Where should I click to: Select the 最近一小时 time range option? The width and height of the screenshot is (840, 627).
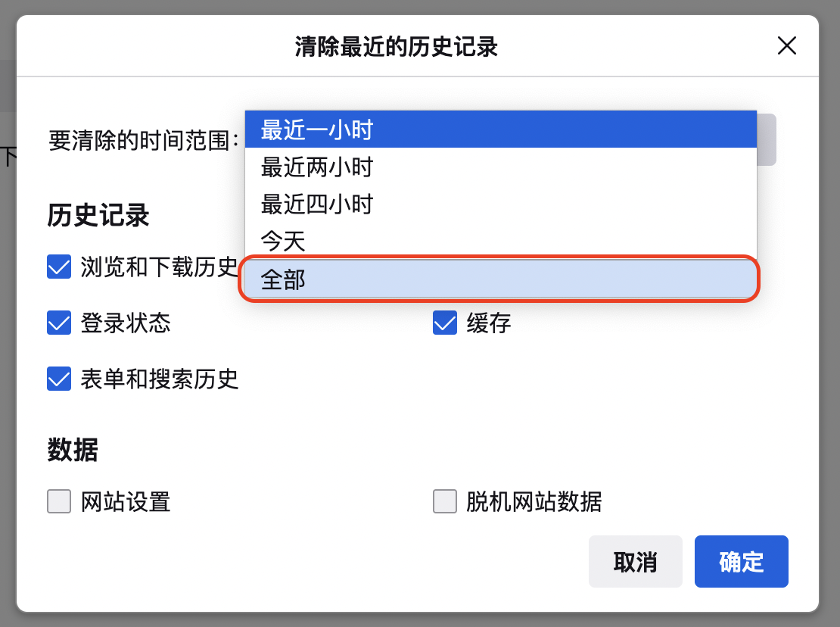click(x=499, y=129)
